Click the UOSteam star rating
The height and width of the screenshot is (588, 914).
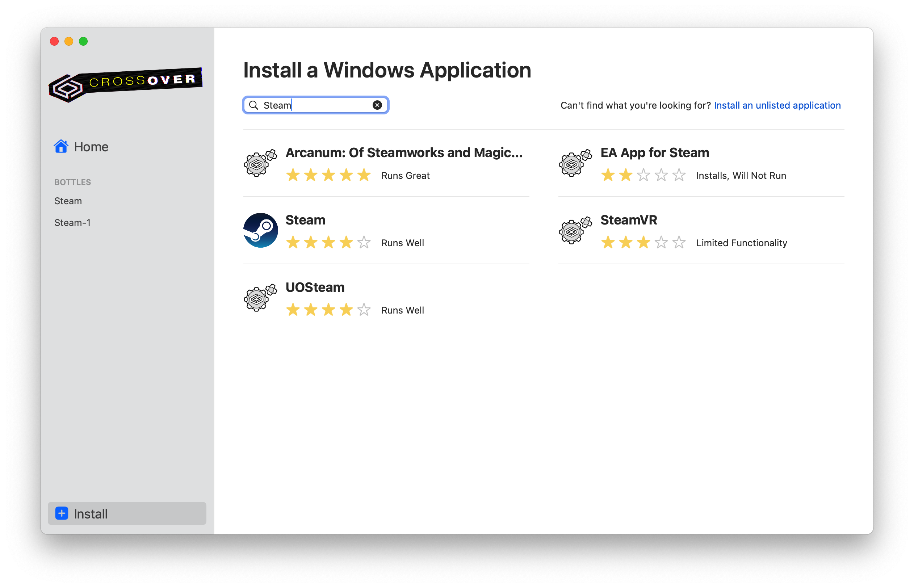click(329, 310)
